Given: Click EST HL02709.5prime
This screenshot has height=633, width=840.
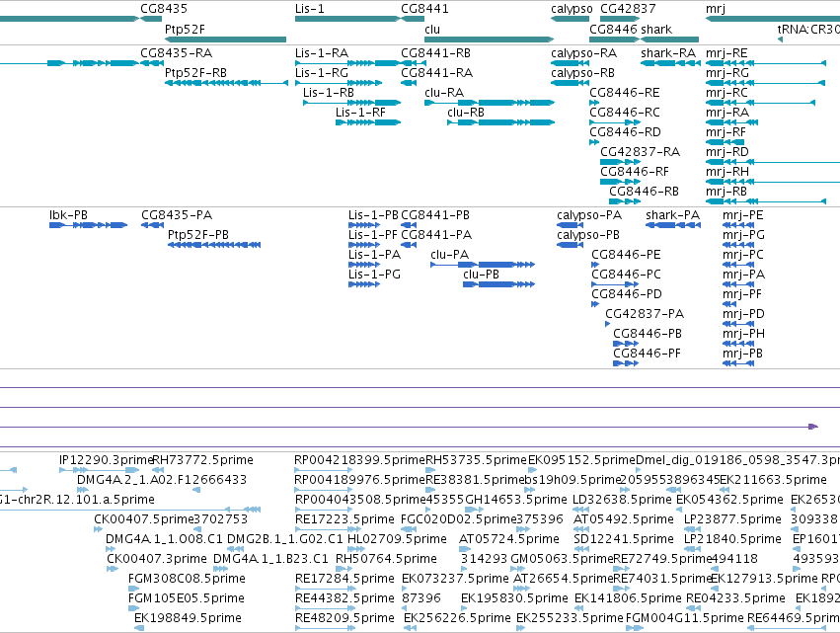Looking at the screenshot, I should tap(356, 549).
